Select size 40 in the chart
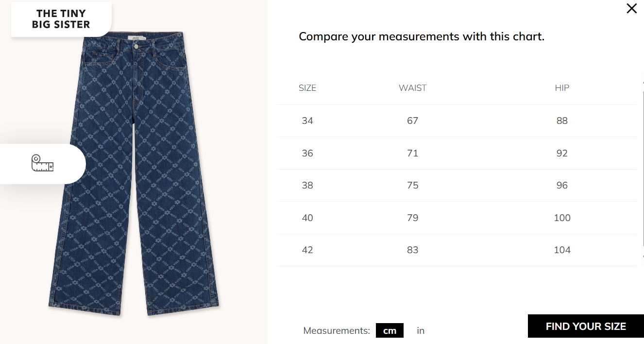644x344 pixels. pos(307,218)
